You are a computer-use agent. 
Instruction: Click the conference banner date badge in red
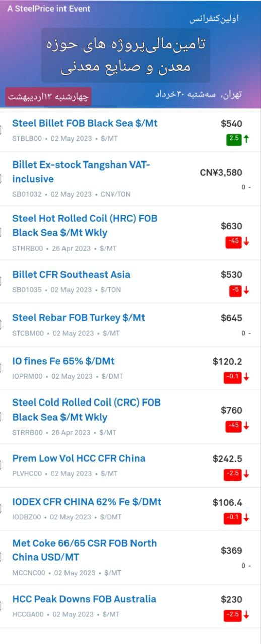(x=48, y=96)
